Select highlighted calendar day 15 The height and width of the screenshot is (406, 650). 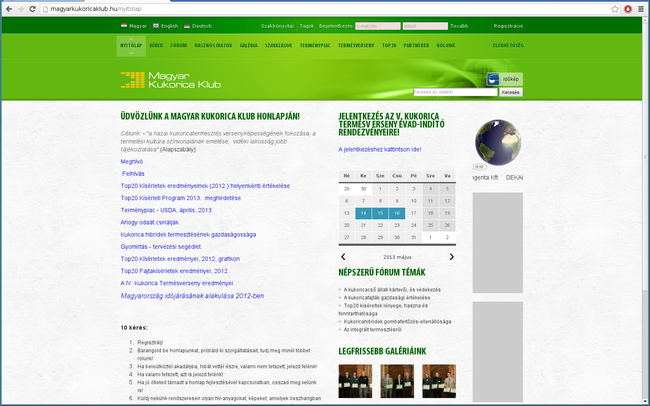[380, 213]
